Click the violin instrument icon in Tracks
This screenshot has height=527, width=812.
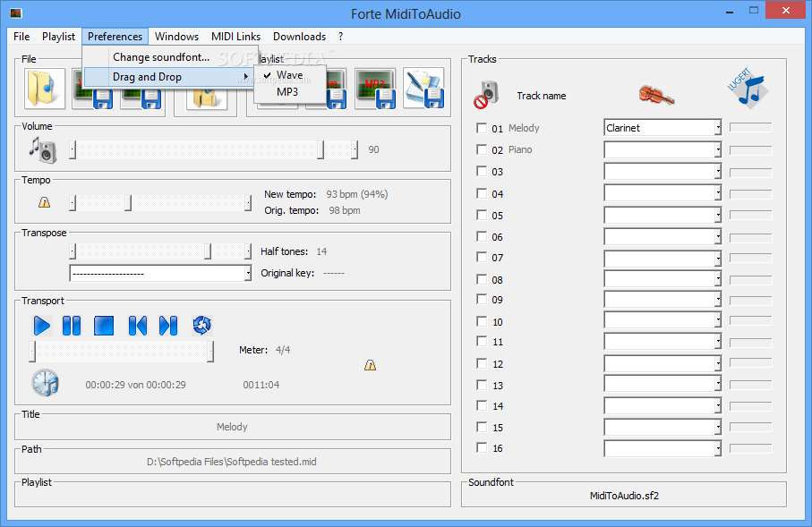pyautogui.click(x=656, y=95)
